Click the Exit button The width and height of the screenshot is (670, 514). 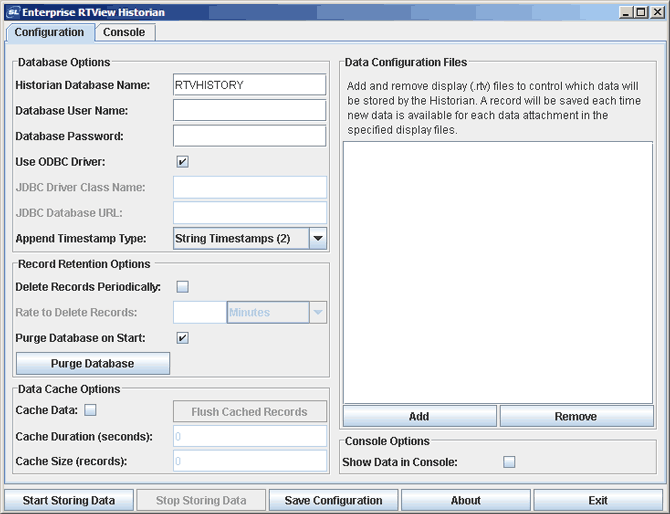pyautogui.click(x=598, y=500)
